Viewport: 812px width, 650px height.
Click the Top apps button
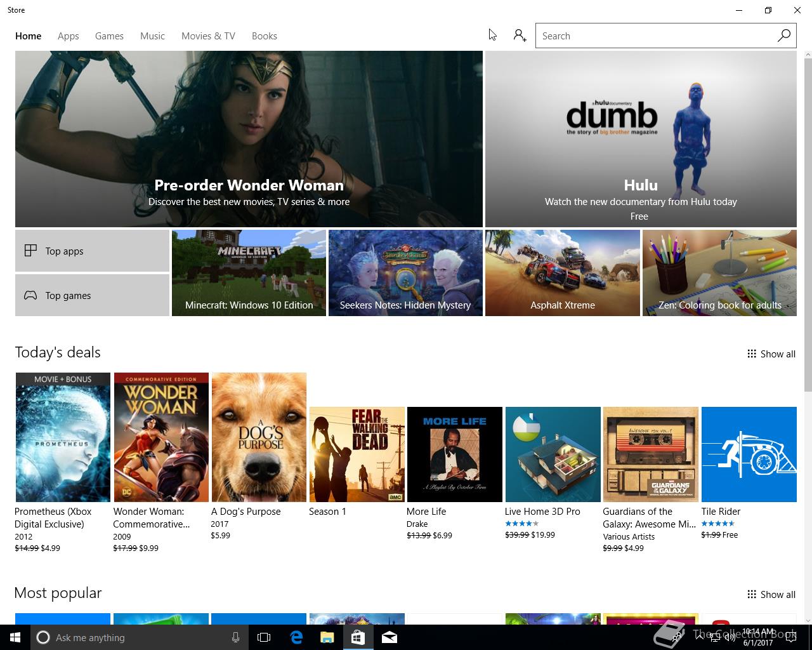pos(92,251)
